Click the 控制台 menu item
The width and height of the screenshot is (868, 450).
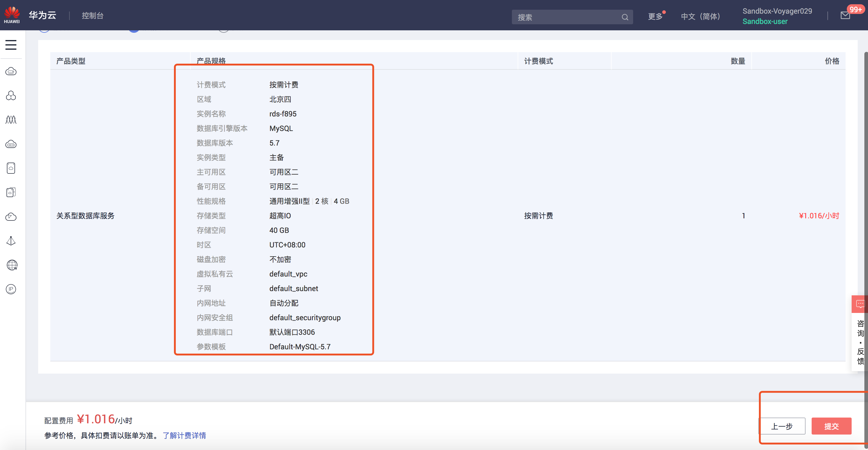[x=92, y=15]
